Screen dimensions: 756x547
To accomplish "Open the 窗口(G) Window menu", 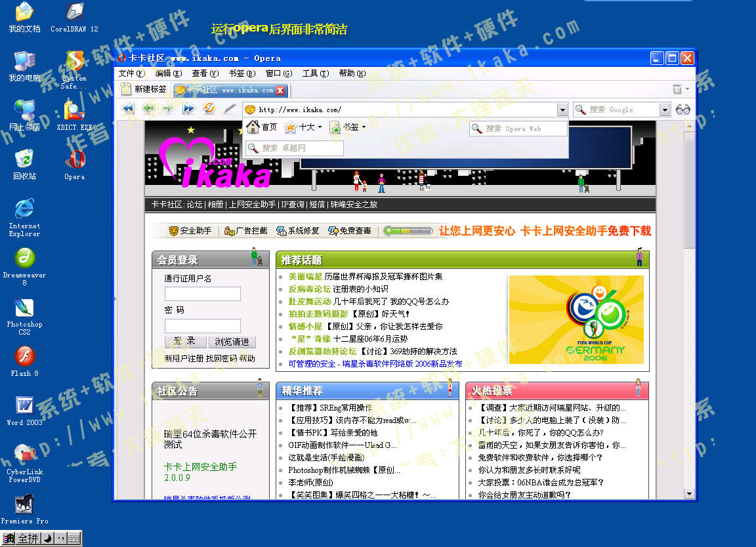I will click(x=279, y=73).
